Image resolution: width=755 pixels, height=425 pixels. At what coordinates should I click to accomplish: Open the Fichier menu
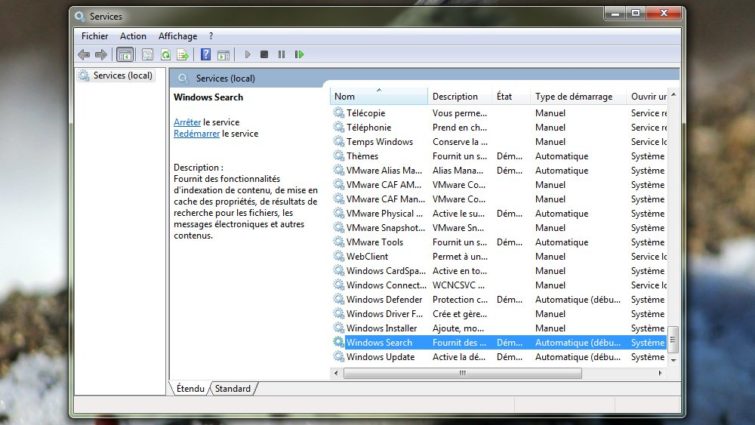click(94, 36)
